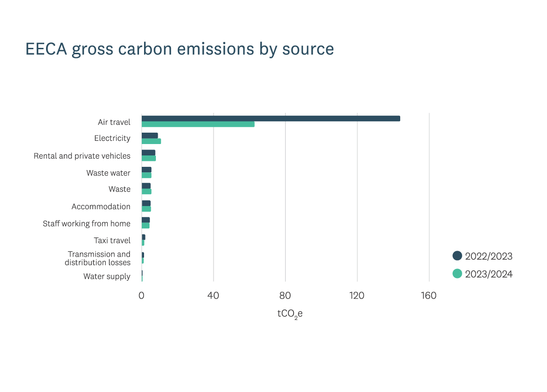
Task: Click the Electricity 2022/2023 dark bar
Action: 150,136
